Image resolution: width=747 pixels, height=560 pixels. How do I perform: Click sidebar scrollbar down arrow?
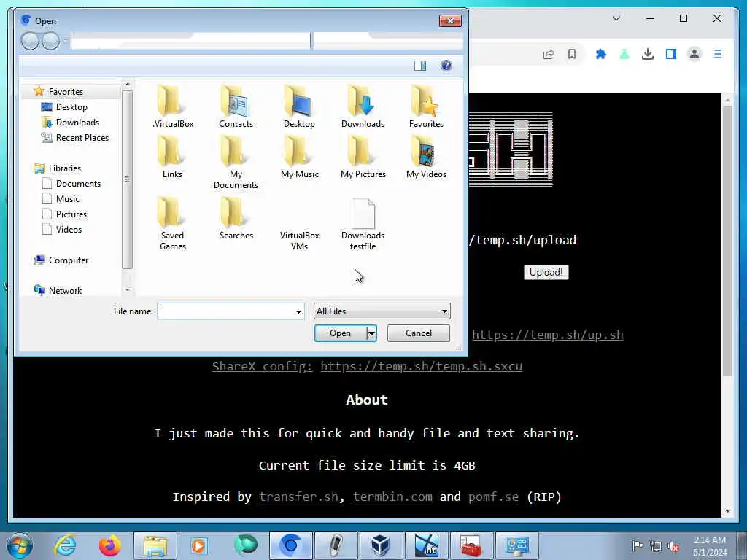coord(127,289)
